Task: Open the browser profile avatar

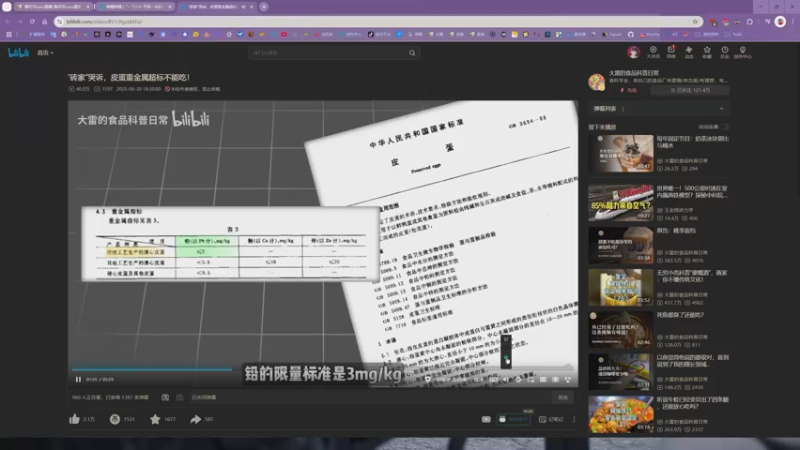Action: coord(780,21)
